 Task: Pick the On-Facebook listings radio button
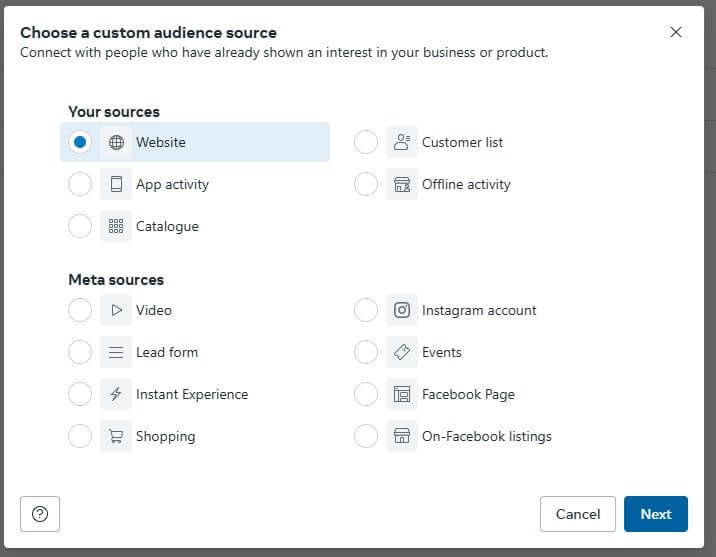pyautogui.click(x=366, y=436)
